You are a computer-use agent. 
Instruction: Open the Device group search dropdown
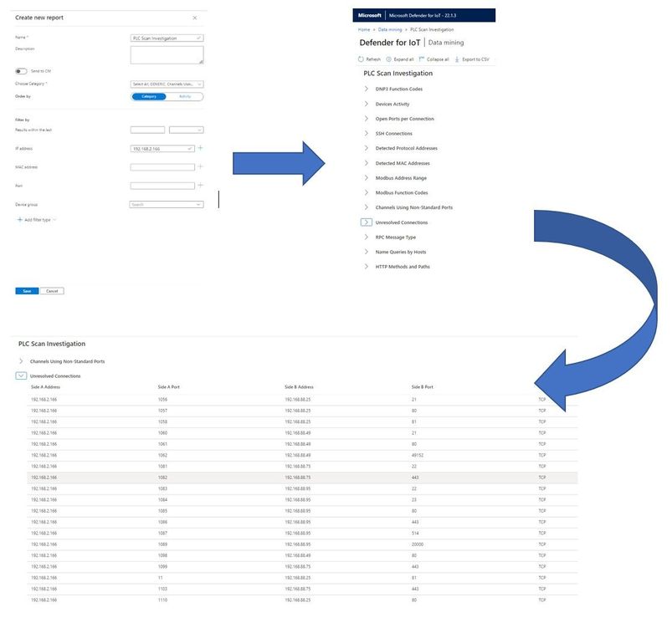167,205
